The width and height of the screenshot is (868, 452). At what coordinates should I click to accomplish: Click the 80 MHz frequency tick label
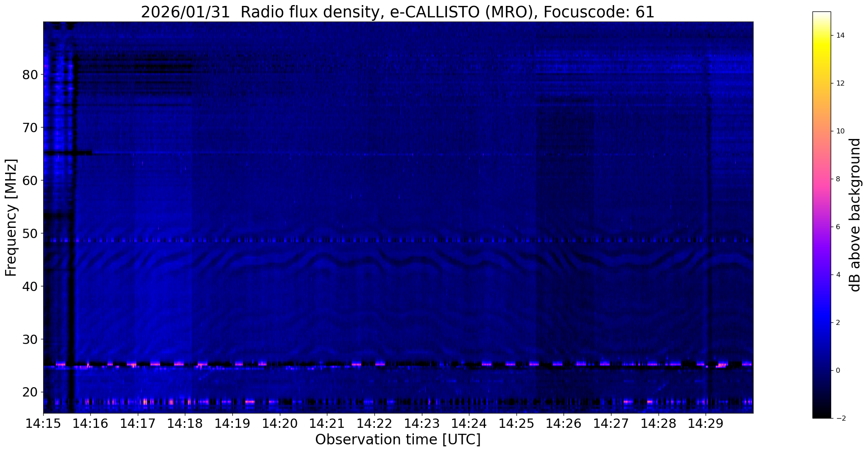tap(30, 75)
